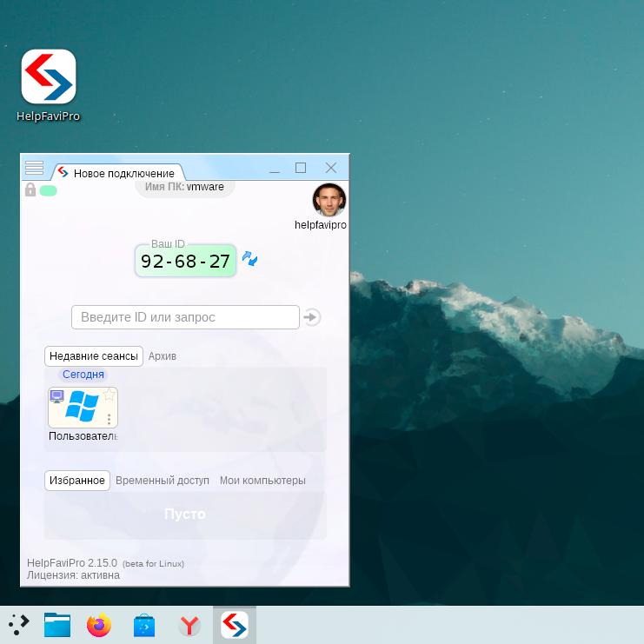Focus the 'Введите ID или запрос' input field

(185, 317)
